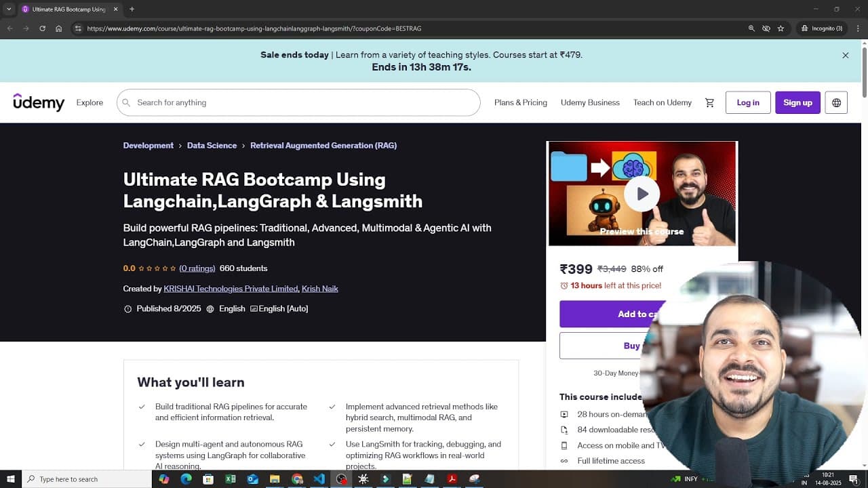Go to the Development category breadcrumb
868x488 pixels.
[x=149, y=145]
